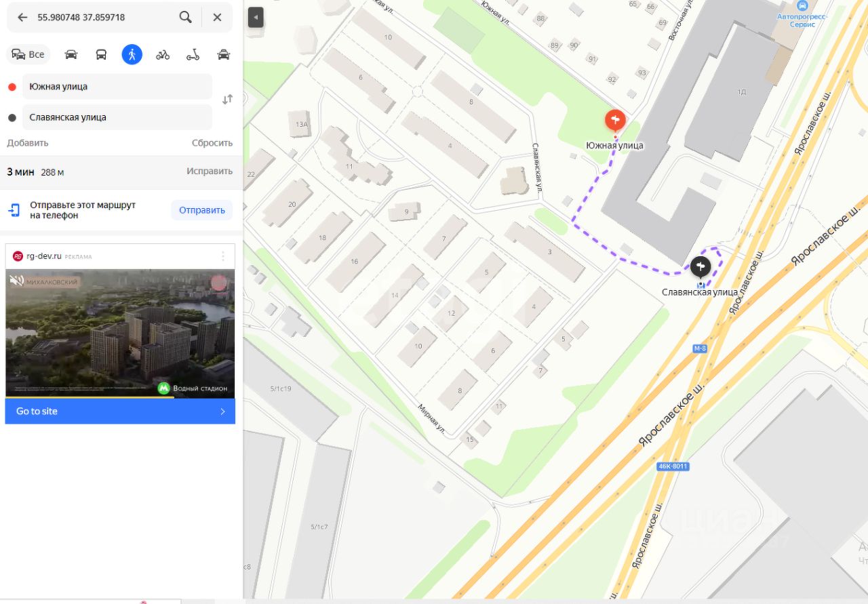Swap start and destination points
Viewport: 868px width, 604px height.
227,100
